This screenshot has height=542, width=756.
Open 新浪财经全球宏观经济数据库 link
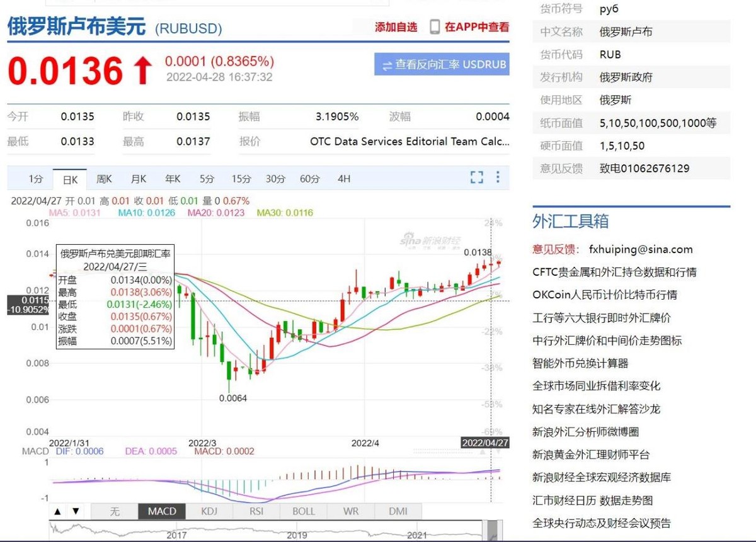pos(602,477)
